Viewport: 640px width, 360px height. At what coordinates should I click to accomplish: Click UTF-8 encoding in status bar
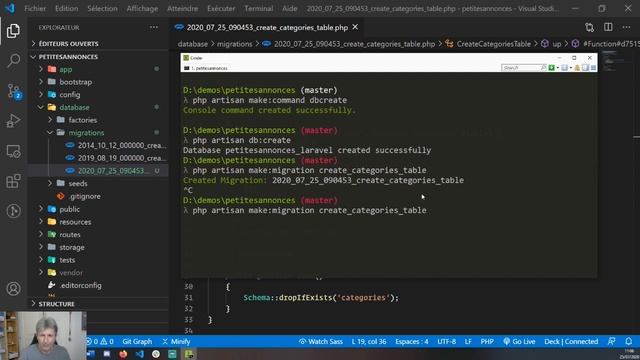point(447,341)
